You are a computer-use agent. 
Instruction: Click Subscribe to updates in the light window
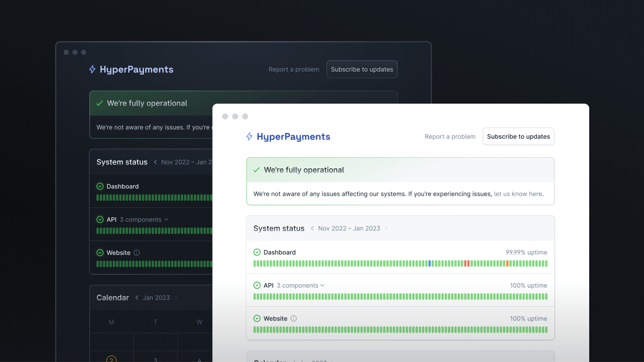[518, 136]
